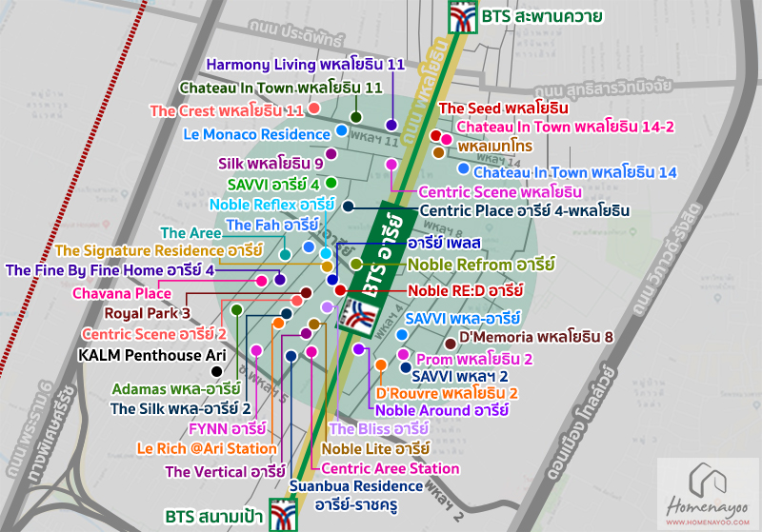Image resolution: width=762 pixels, height=532 pixels.
Task: Click the Adamas พหล-อารีย์ label
Action: click(x=176, y=389)
